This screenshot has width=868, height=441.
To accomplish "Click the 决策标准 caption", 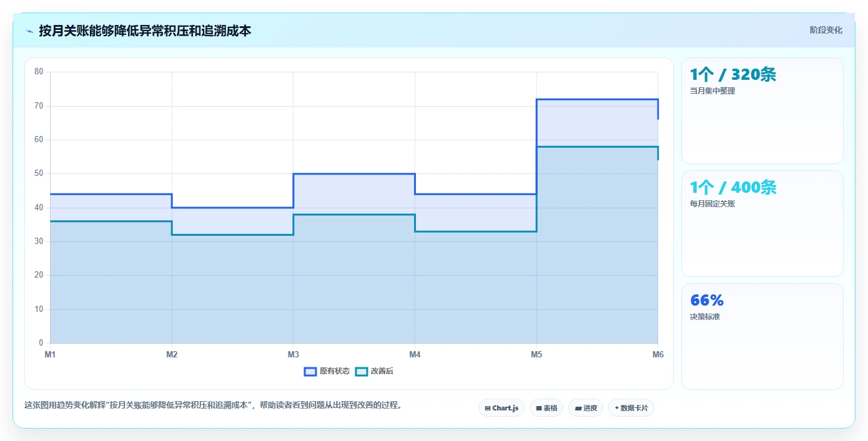I will (x=705, y=317).
